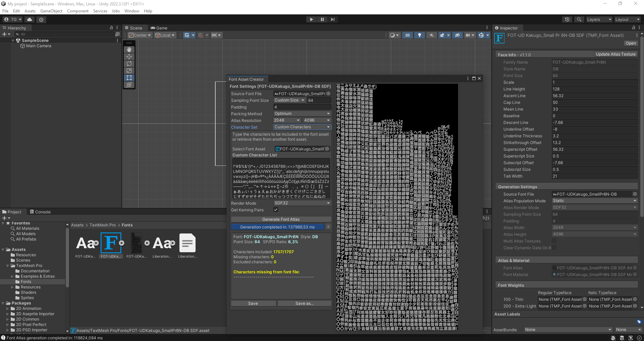Select the Rect tool in Scene toolbar
The width and height of the screenshot is (644, 341).
click(x=129, y=78)
